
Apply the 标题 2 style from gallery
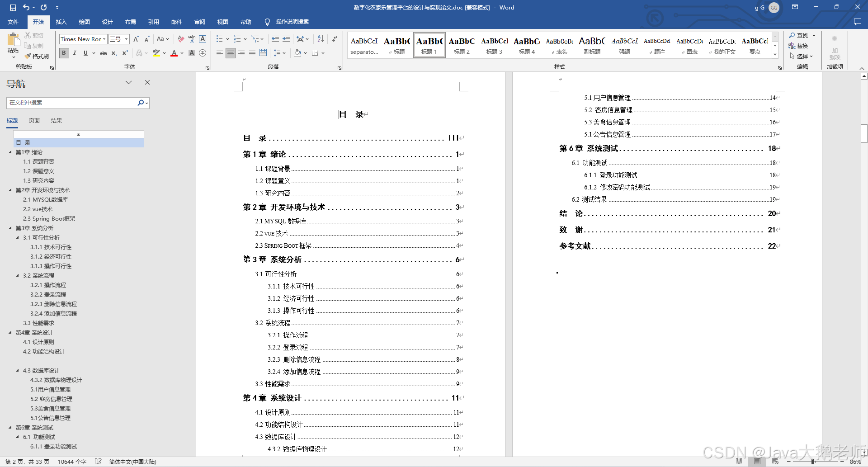(x=462, y=45)
